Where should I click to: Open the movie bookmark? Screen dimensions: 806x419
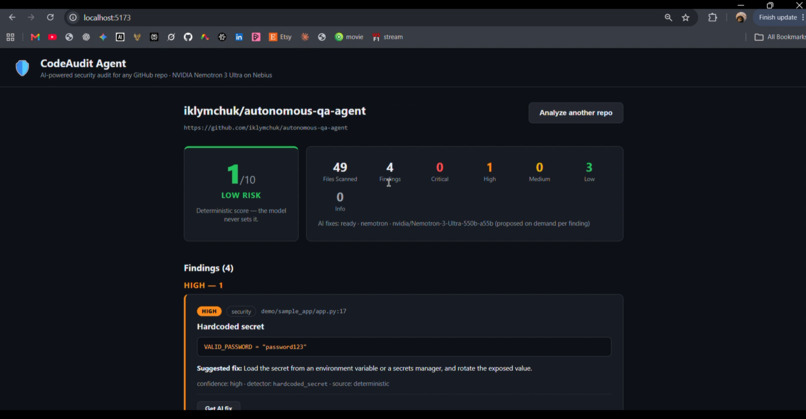(349, 37)
